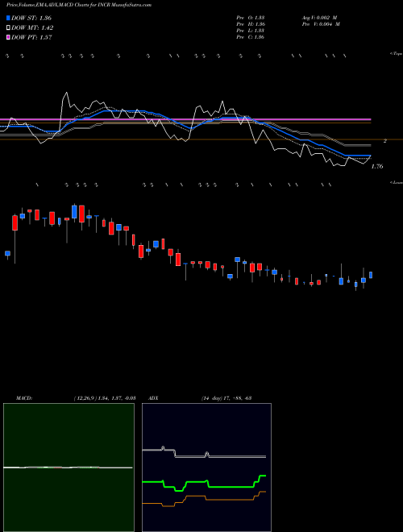Click the '<Tops' marker row label
This screenshot has width=403, height=532.
(x=396, y=54)
